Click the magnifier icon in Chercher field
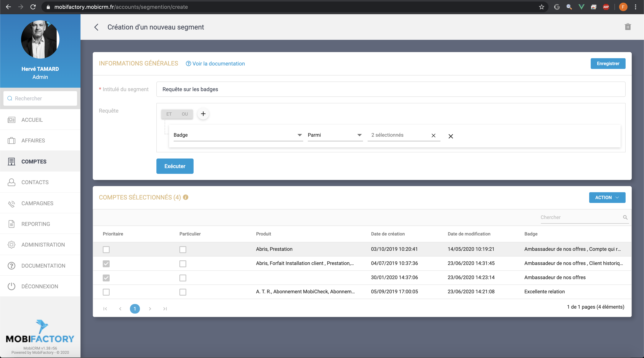This screenshot has width=644, height=358. point(625,217)
